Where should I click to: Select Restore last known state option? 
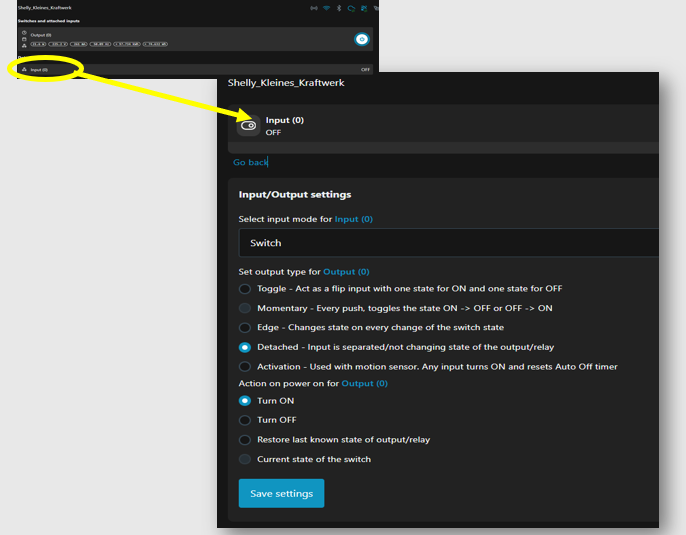tap(245, 440)
